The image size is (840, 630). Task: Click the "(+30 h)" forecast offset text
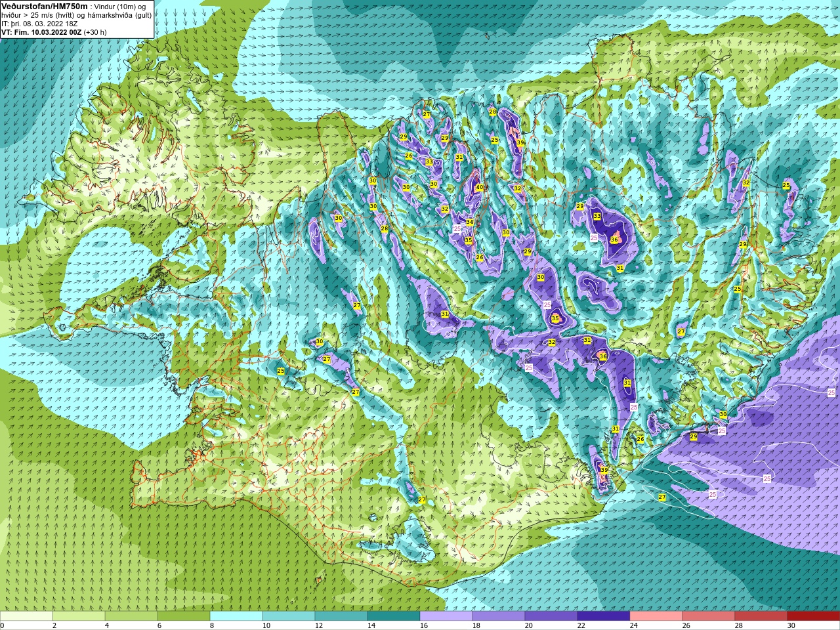point(95,32)
